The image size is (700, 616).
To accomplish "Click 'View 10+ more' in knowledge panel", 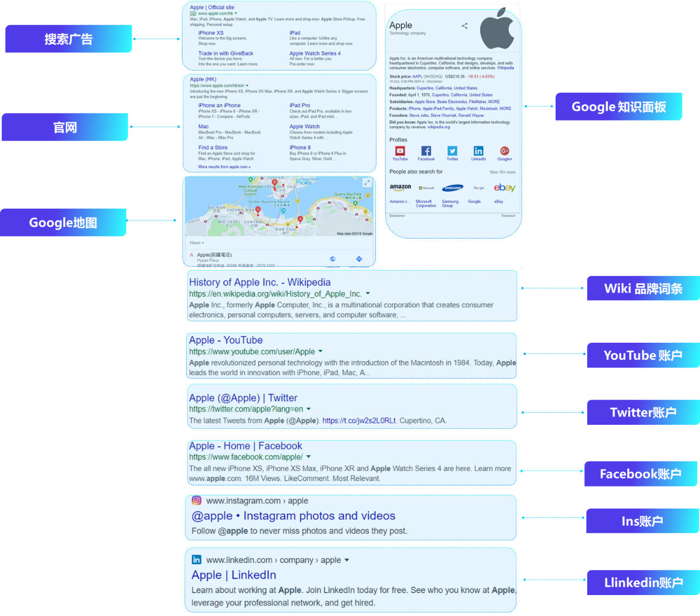I will point(502,172).
